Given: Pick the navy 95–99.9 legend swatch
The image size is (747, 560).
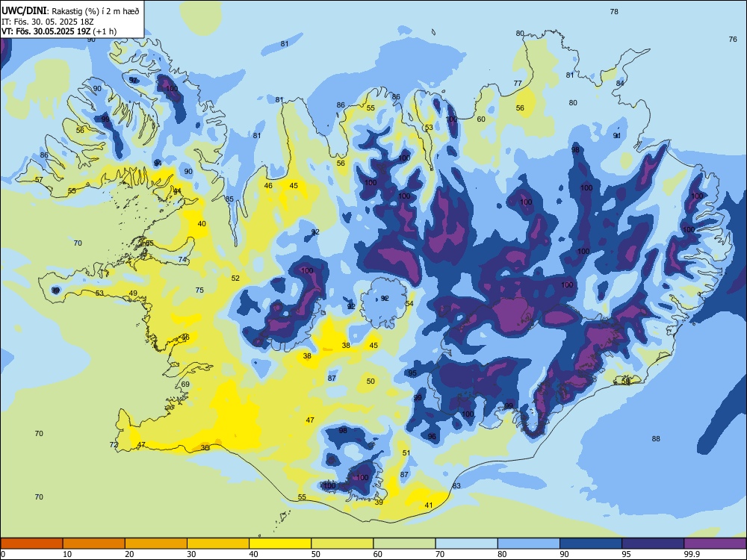Looking at the screenshot, I should 653,544.
